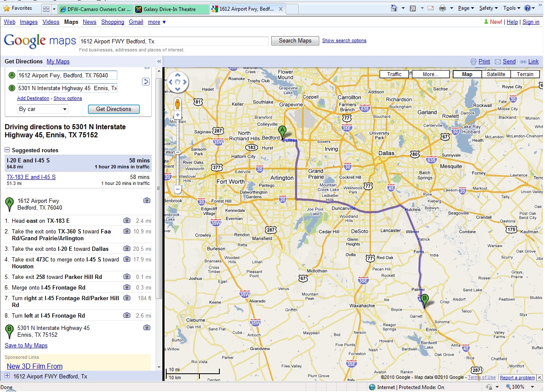This screenshot has width=545, height=392.
Task: Collapse the Suggested routes section
Action: click(x=7, y=150)
